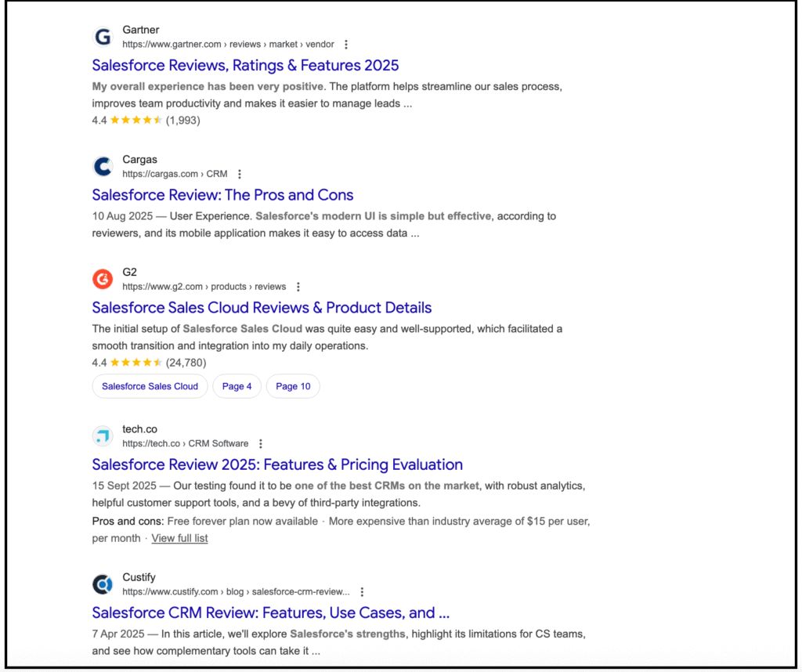Open the three-dot menu on the Gartner result
Image resolution: width=802 pixels, height=672 pixels.
tap(346, 45)
